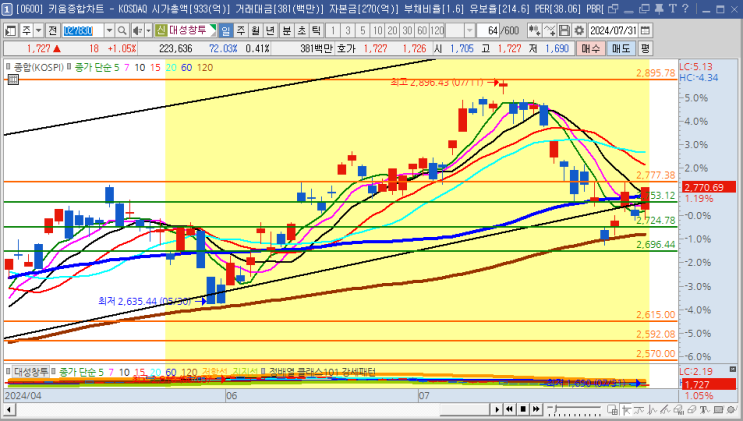
Task: Click the erase all drawings icon
Action: 679,409
